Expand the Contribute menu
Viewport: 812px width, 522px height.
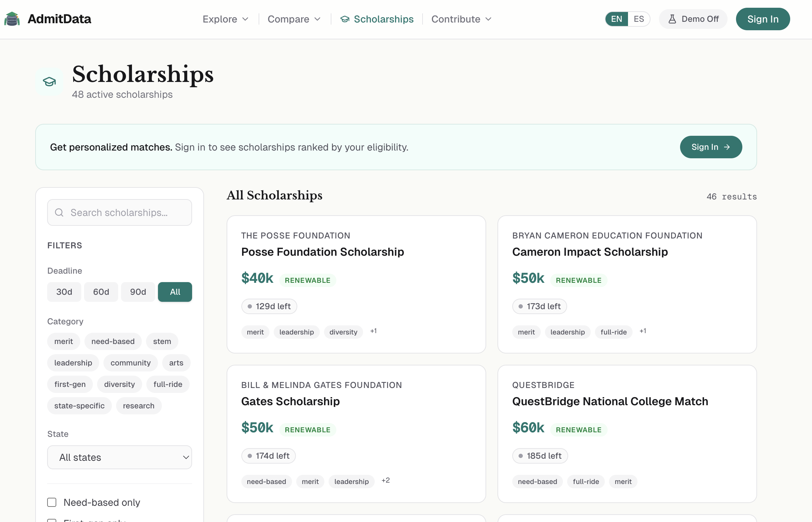461,19
